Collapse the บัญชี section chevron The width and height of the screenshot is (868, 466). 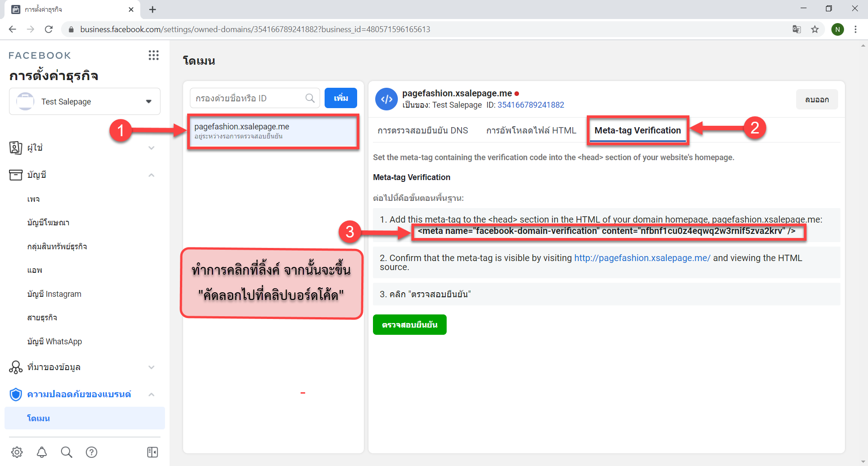(x=151, y=175)
